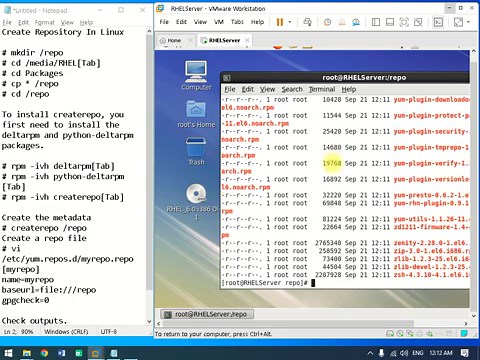Screen dimensions: 480x360
Task: Click the RHEL_6.0 i386 disc icon
Action: (196, 201)
